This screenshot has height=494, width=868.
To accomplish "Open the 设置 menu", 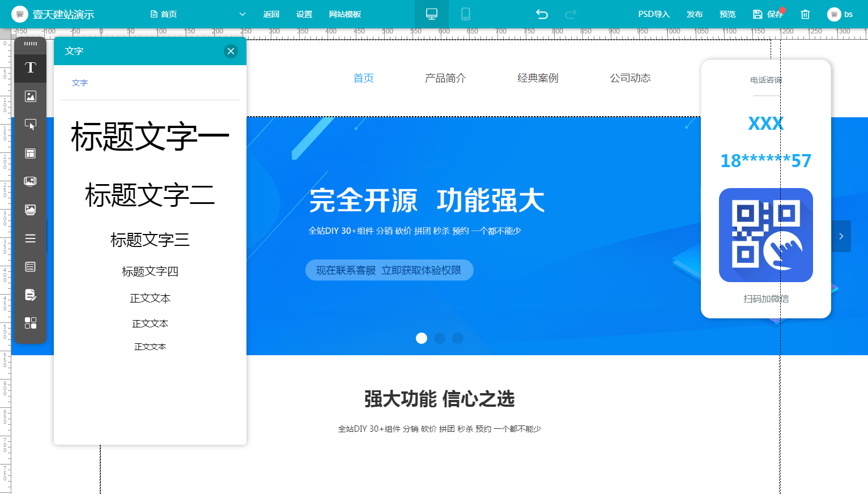I will (x=304, y=14).
